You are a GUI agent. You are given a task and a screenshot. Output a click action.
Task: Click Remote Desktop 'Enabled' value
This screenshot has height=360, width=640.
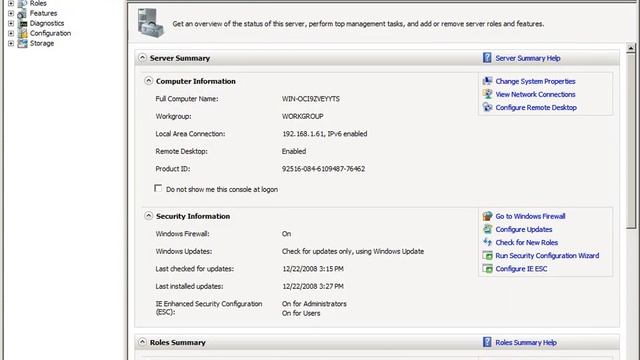[294, 151]
